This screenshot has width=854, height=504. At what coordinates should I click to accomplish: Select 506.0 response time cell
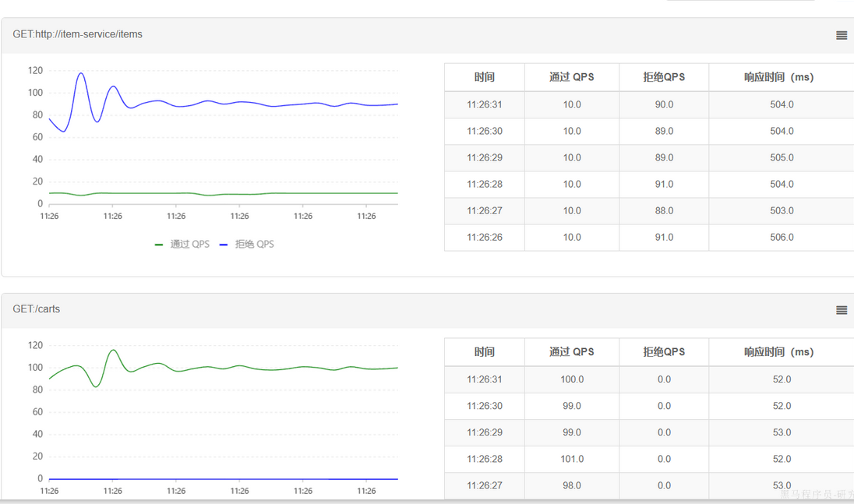click(x=782, y=238)
